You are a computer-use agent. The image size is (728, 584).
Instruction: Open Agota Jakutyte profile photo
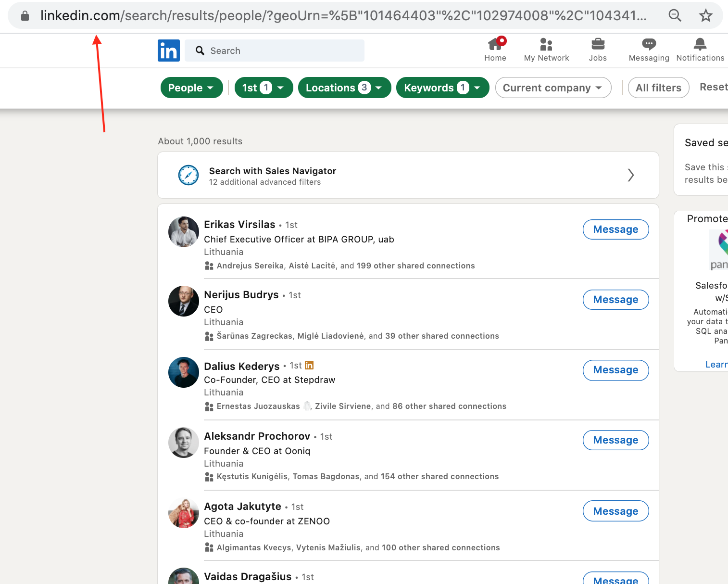tap(184, 513)
